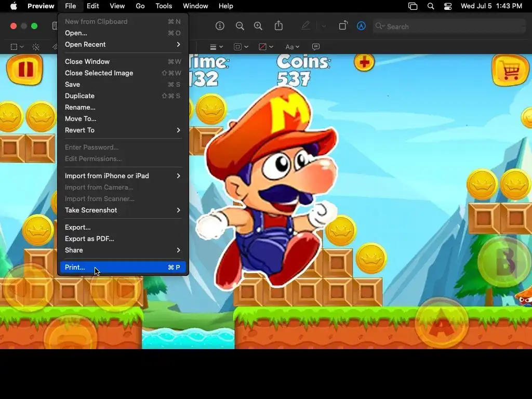Expand the Take Screenshot submenu
This screenshot has height=399, width=532.
pyautogui.click(x=123, y=210)
